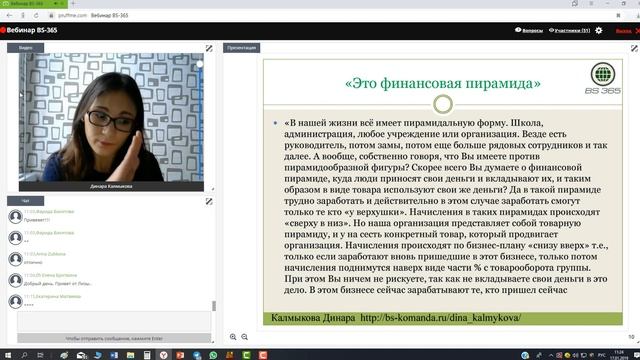
Task: Click the presenter's webcam video
Action: click(x=111, y=117)
